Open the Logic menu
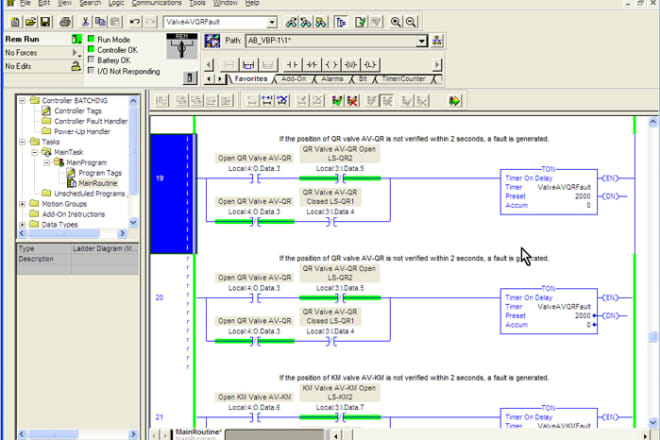 [116, 3]
